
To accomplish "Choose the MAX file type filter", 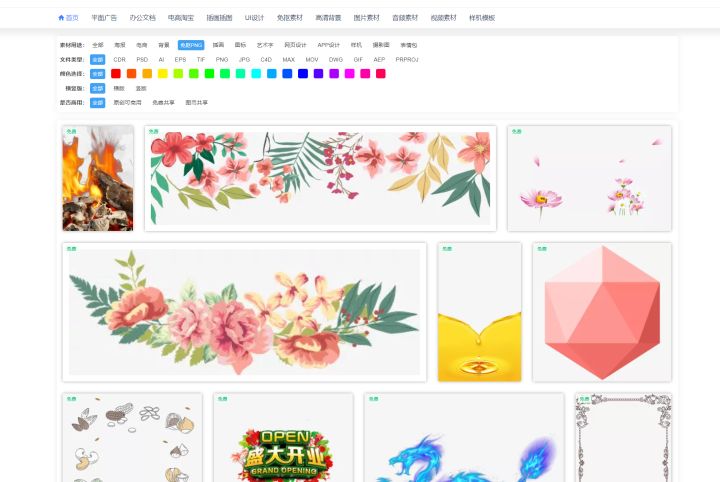I will coord(288,60).
